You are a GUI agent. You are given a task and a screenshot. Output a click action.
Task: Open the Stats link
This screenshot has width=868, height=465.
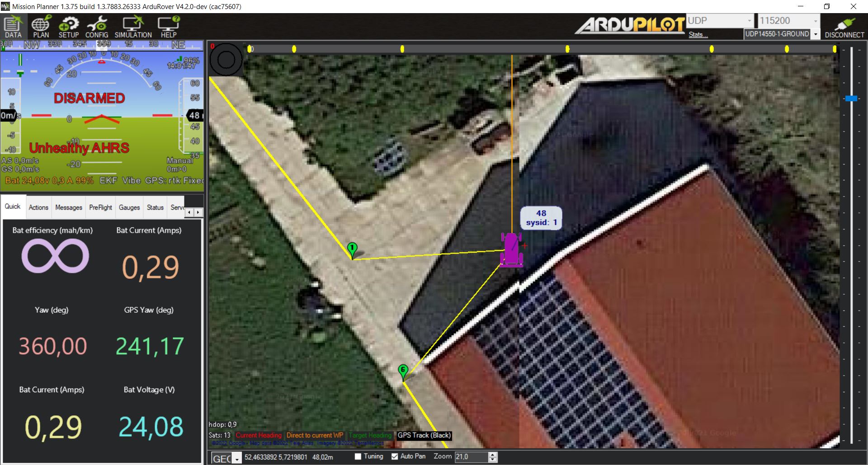(x=698, y=34)
